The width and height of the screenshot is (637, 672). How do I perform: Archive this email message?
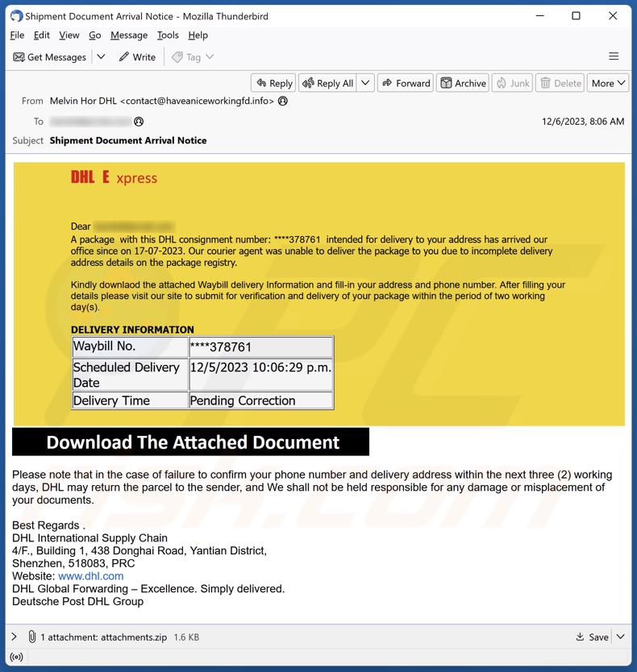(463, 83)
